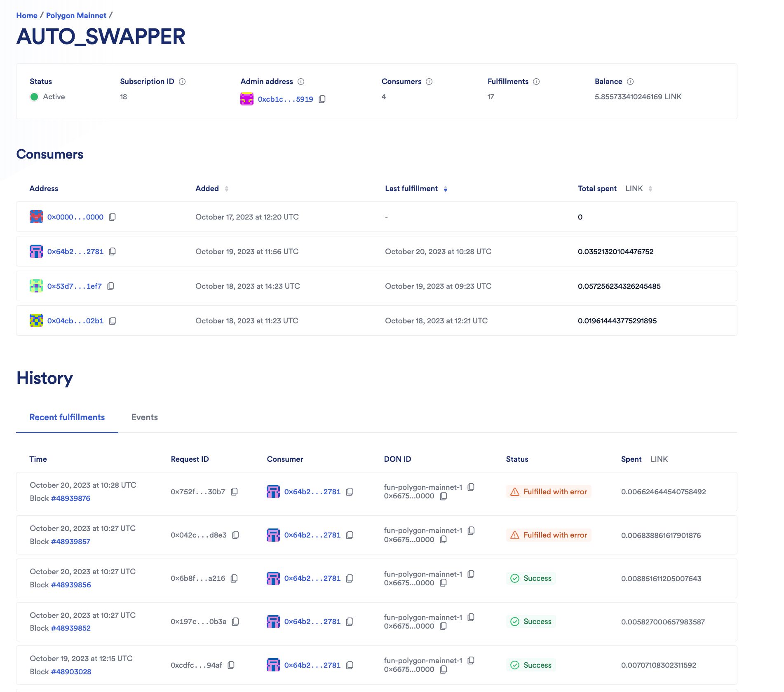Copy consumer address in 0xcdfc...94af row
This screenshot has height=692, width=784.
point(350,665)
